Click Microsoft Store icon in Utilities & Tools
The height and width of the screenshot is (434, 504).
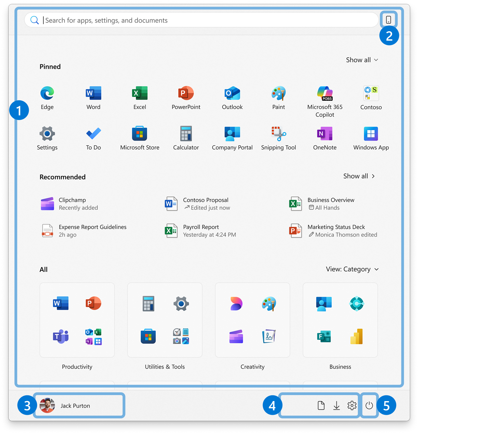(x=148, y=336)
